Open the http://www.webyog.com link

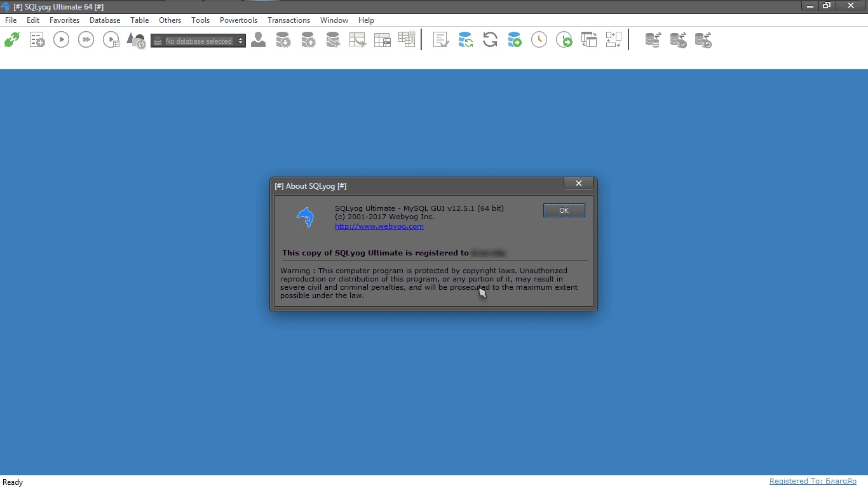click(x=379, y=226)
